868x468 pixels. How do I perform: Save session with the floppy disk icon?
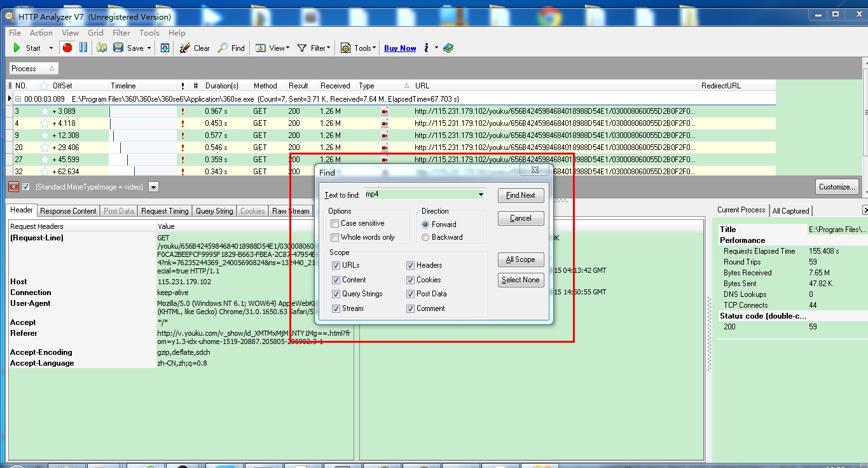click(118, 48)
